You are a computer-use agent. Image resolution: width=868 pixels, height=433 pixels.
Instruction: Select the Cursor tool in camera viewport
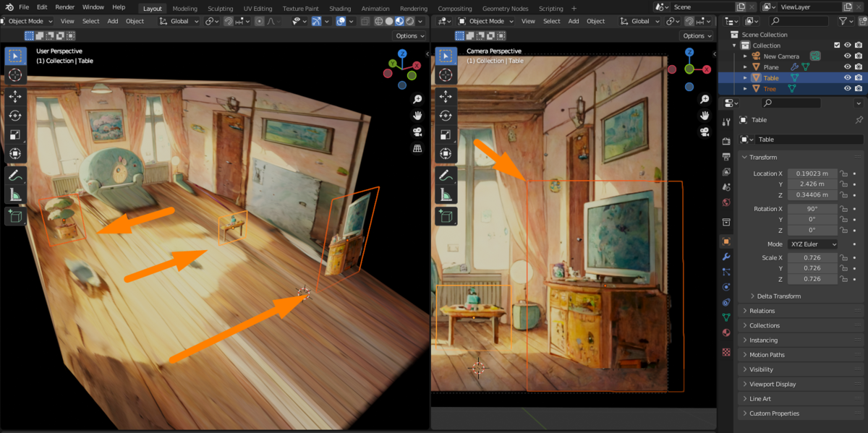tap(446, 74)
